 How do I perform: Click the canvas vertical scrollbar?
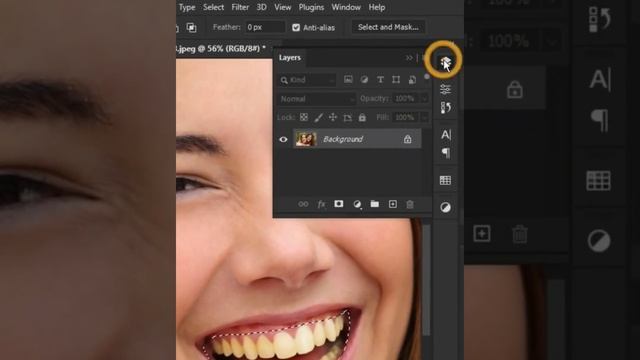coord(427,280)
